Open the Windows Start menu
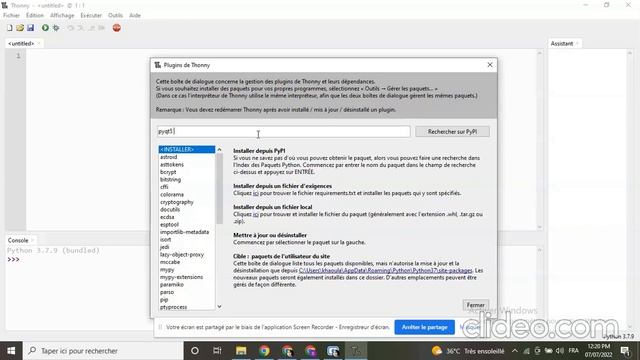The height and width of the screenshot is (360, 640). coord(11,351)
